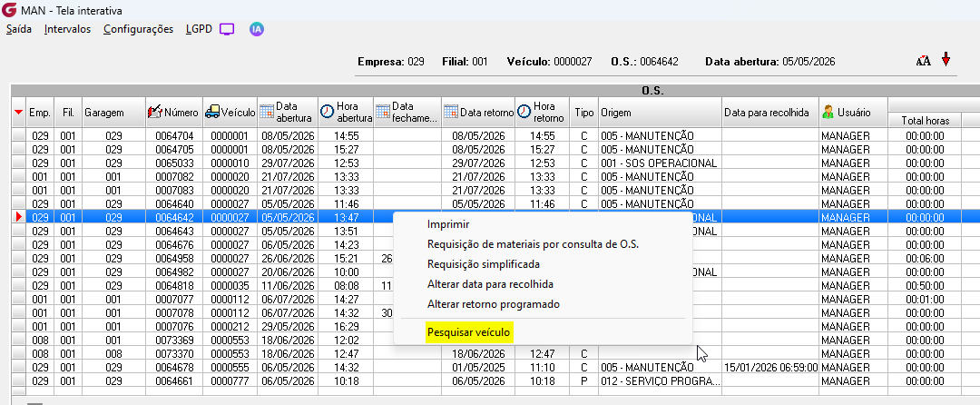Select the O.S. number 0064958 cell
This screenshot has width=980, height=405.
(176, 259)
